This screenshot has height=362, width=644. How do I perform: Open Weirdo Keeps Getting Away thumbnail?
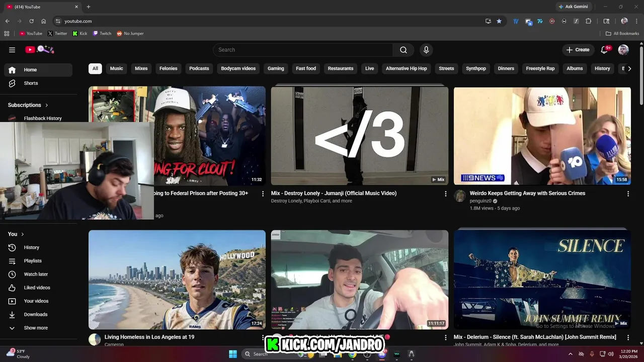point(542,136)
